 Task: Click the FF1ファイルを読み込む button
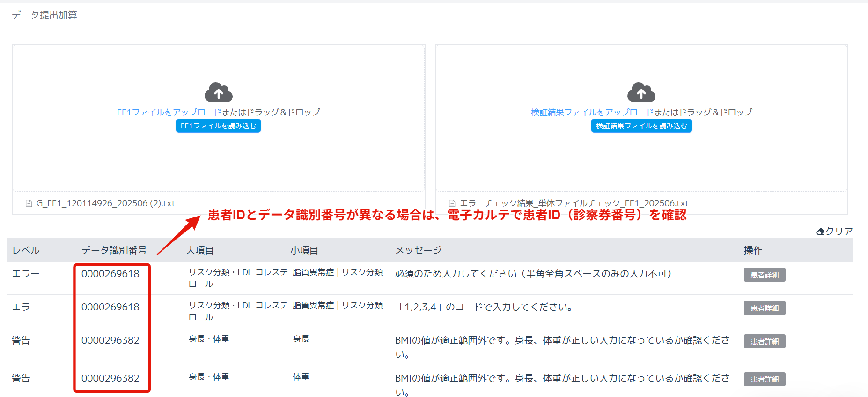pyautogui.click(x=218, y=126)
